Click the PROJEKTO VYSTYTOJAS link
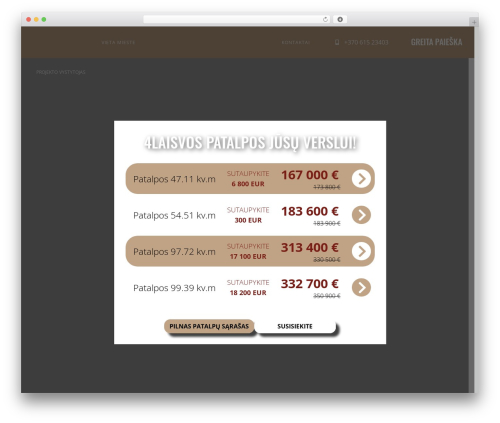 pyautogui.click(x=61, y=72)
